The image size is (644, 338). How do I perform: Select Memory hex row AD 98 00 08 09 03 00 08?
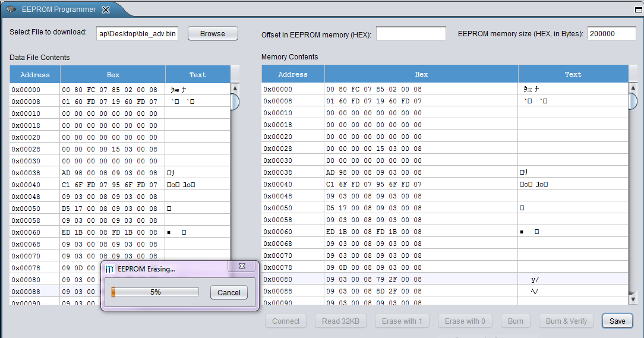coord(421,172)
